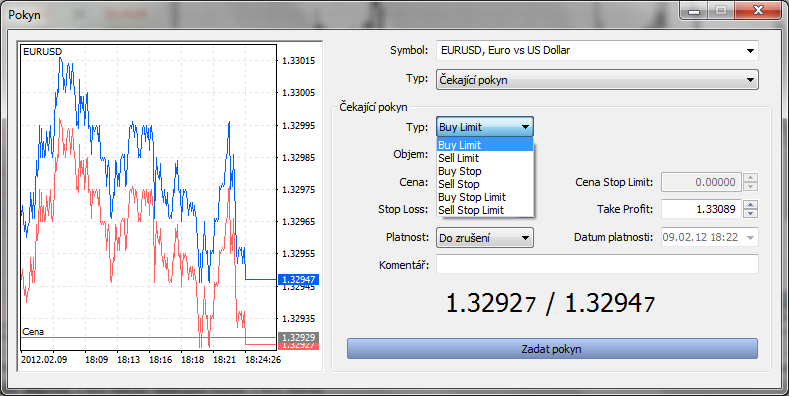
Task: Click the Zadat pokyn button
Action: click(x=552, y=349)
